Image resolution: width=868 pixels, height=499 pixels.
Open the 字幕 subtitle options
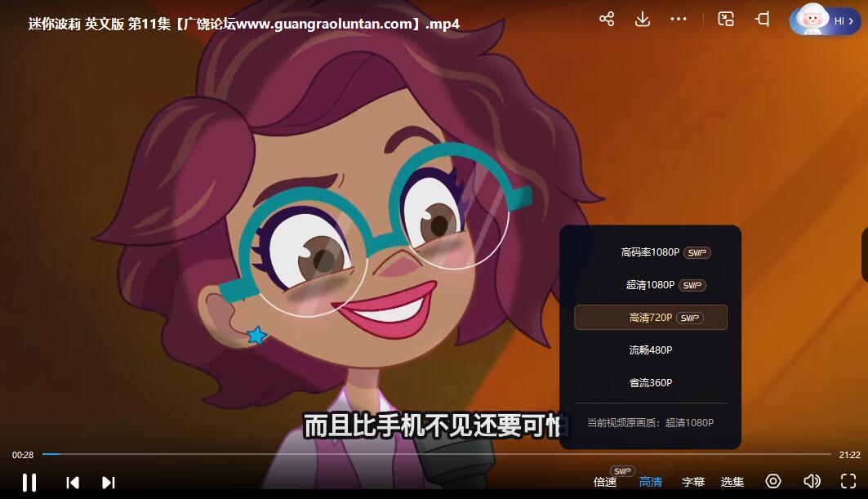coord(693,482)
